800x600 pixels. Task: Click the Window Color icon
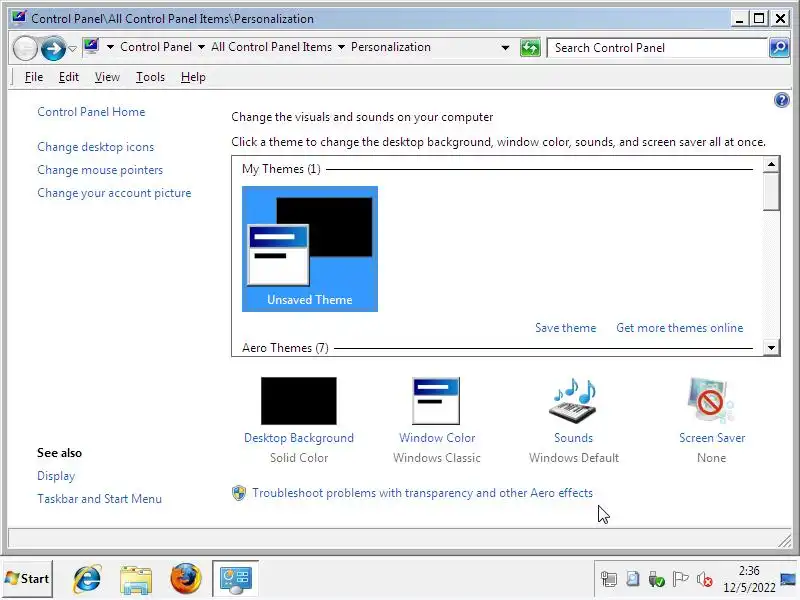coord(436,401)
